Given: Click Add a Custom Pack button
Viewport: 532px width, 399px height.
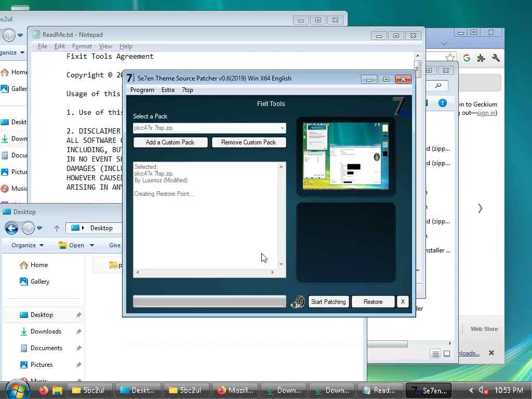Looking at the screenshot, I should point(170,142).
